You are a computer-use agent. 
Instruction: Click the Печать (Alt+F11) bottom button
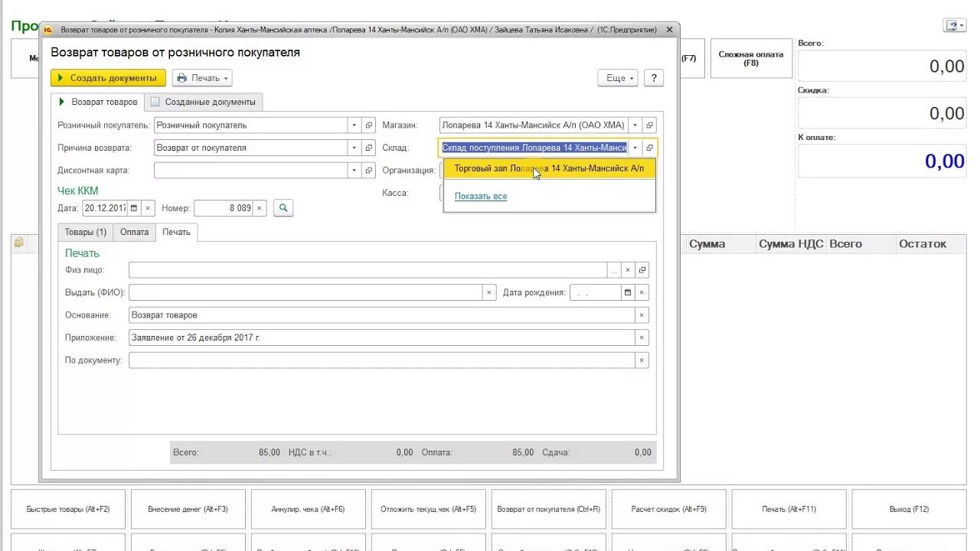[789, 509]
